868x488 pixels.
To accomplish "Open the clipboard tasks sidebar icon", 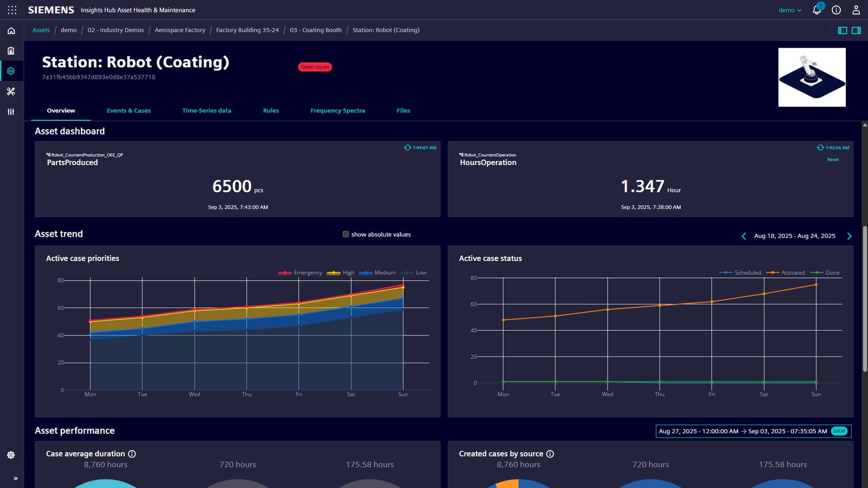I will [11, 51].
